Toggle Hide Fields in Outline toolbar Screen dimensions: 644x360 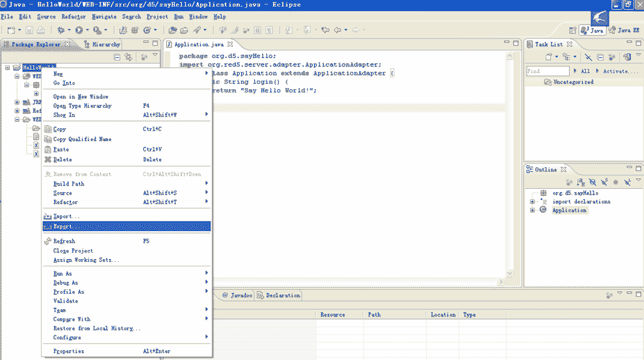[x=593, y=182]
